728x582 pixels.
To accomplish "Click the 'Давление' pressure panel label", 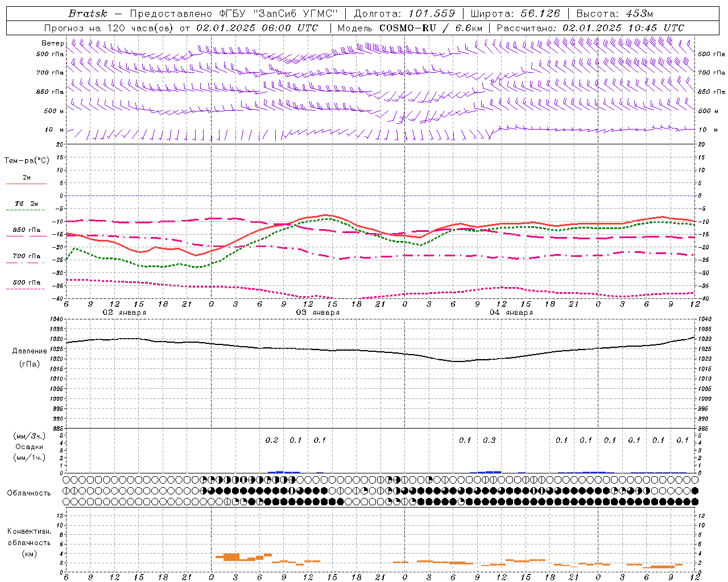I will (30, 351).
